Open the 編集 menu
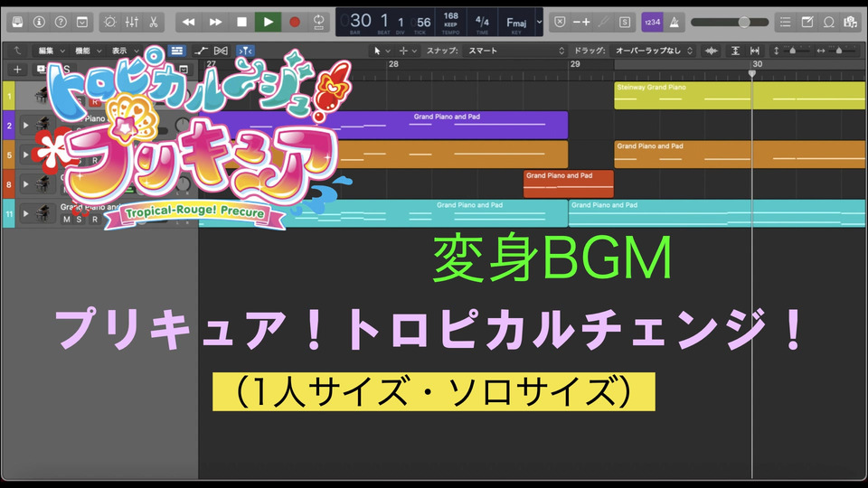Image resolution: width=868 pixels, height=488 pixels. click(52, 51)
